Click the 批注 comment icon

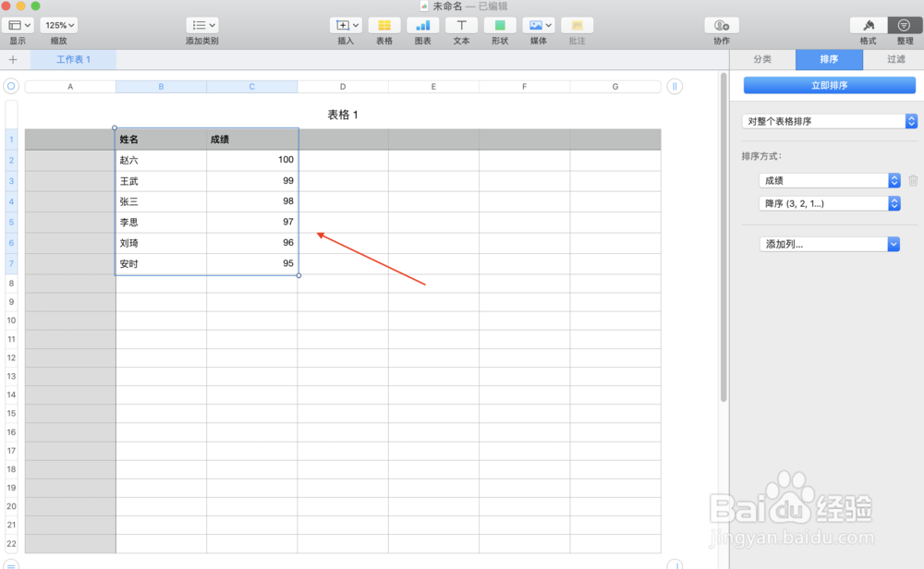(x=577, y=25)
